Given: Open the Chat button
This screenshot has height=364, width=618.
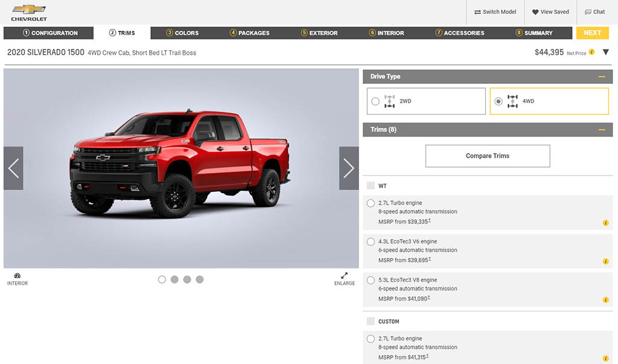Looking at the screenshot, I should click(x=594, y=12).
